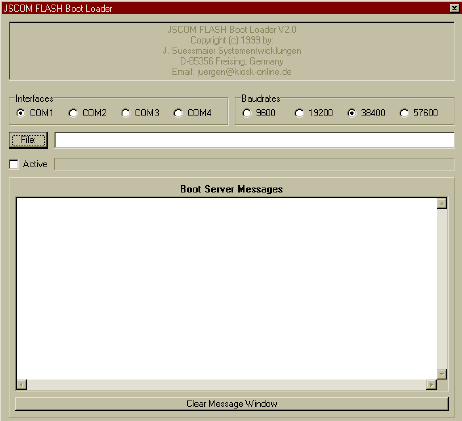Clear Message Window button
This screenshot has width=462, height=421.
click(x=232, y=404)
